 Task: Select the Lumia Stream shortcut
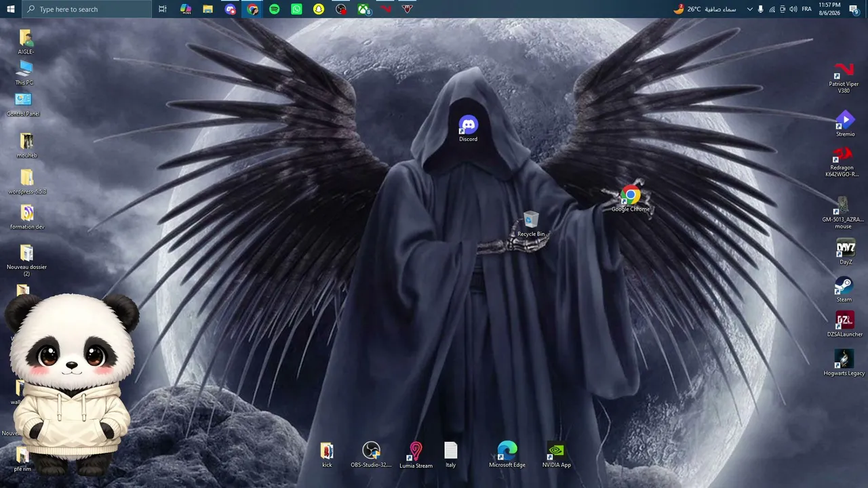416,455
